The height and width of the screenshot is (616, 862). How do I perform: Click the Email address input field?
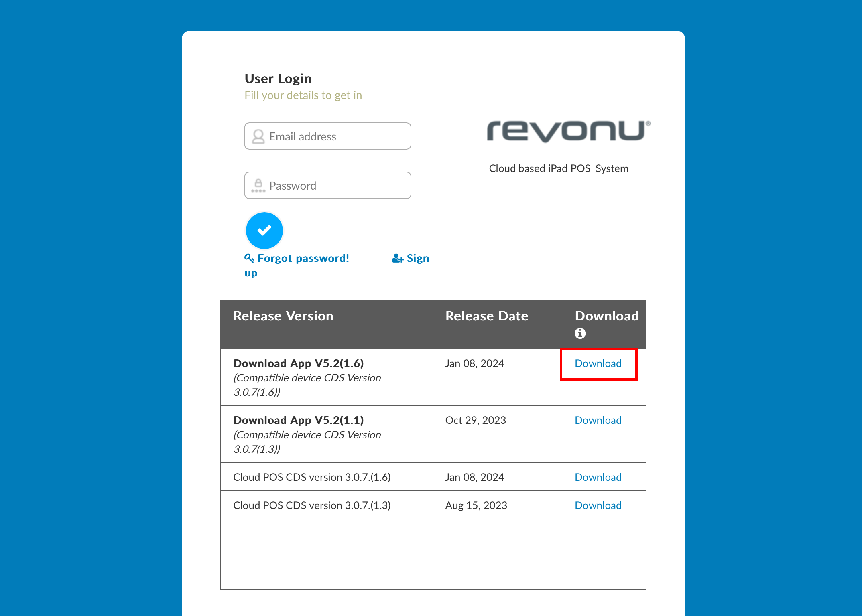327,136
